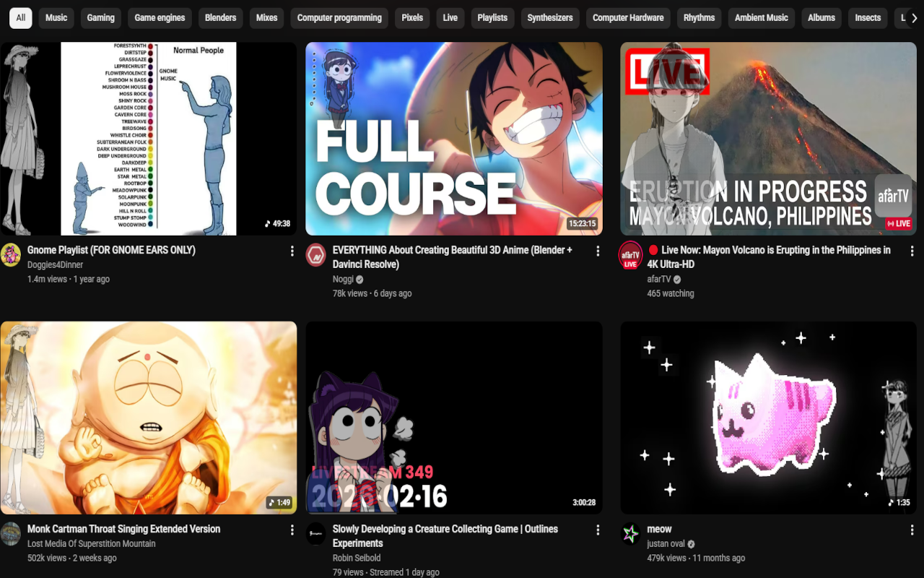The width and height of the screenshot is (924, 578).
Task: Open the Gnome Playlist three-dot menu
Action: (292, 251)
